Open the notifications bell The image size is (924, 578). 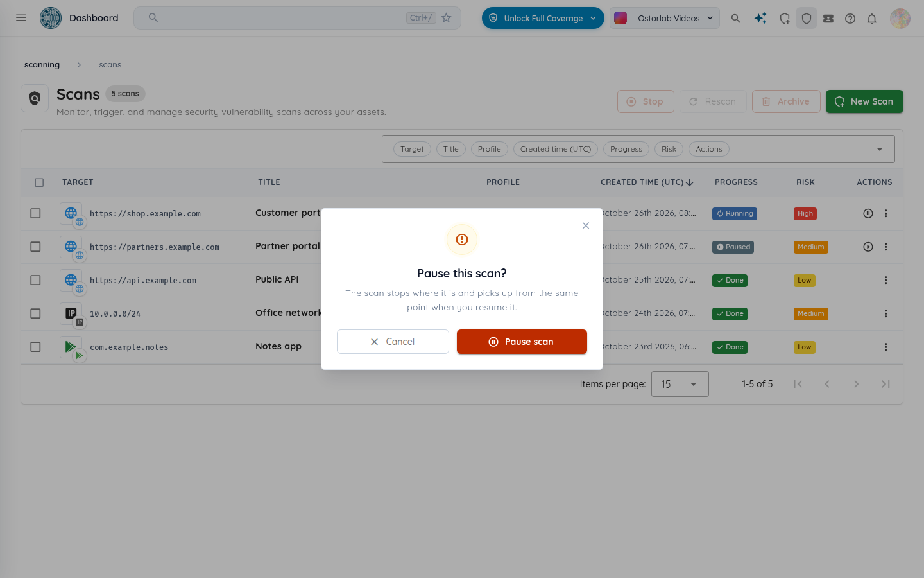tap(872, 19)
